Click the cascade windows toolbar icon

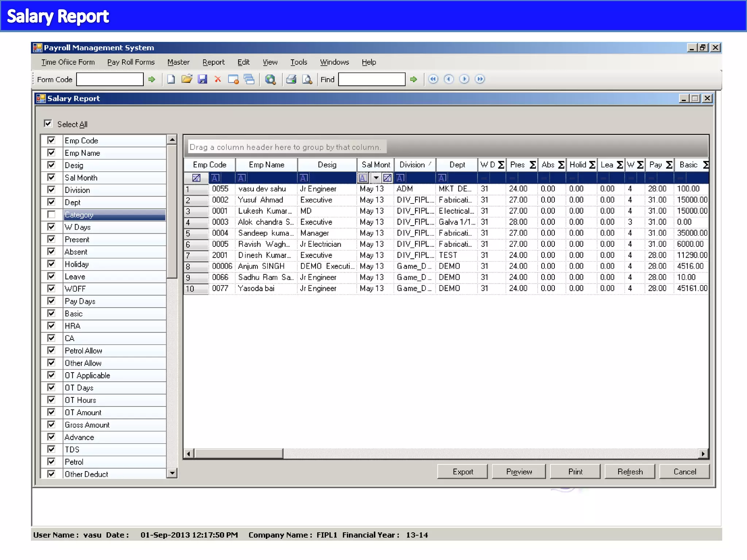pos(249,79)
